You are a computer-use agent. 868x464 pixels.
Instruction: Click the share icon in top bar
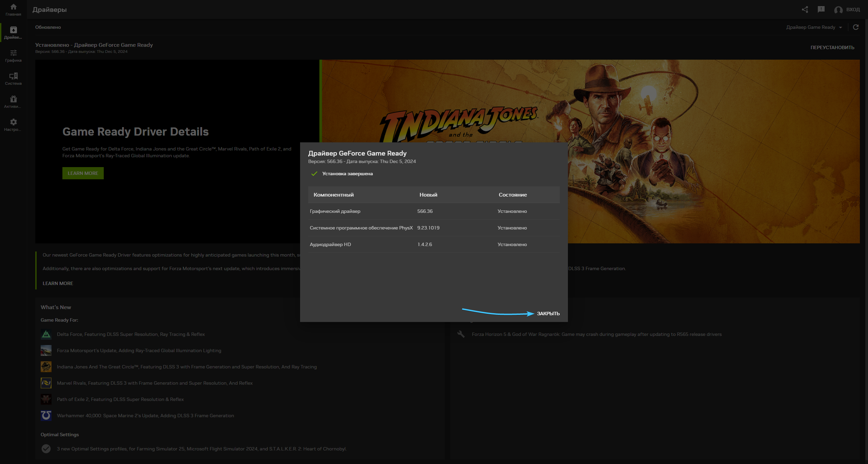pos(805,9)
